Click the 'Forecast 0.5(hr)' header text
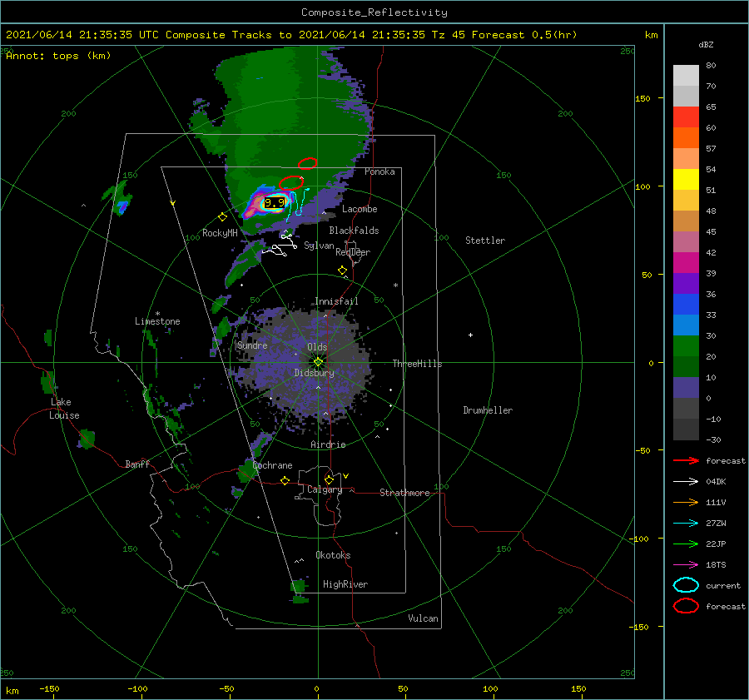 tap(524, 35)
